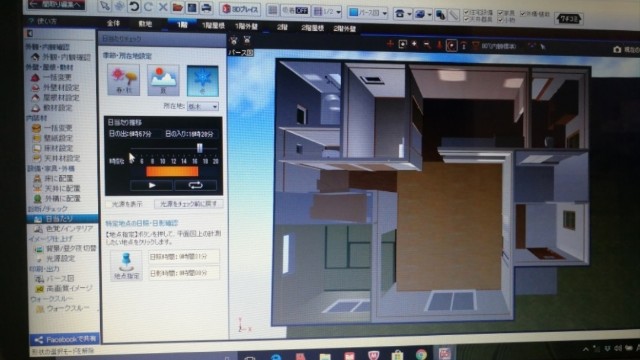Open file with the orange folder icon
640x360 pixels.
tap(177, 7)
